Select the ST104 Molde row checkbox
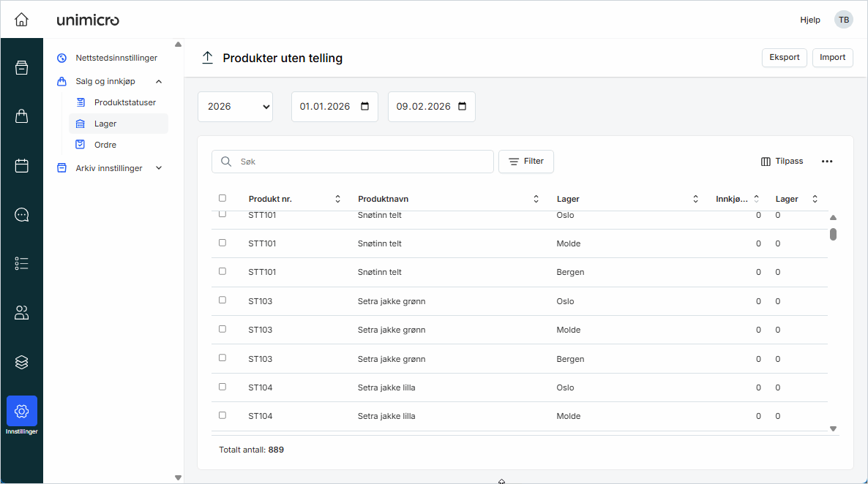Screen dimensions: 868x484 click(222, 415)
